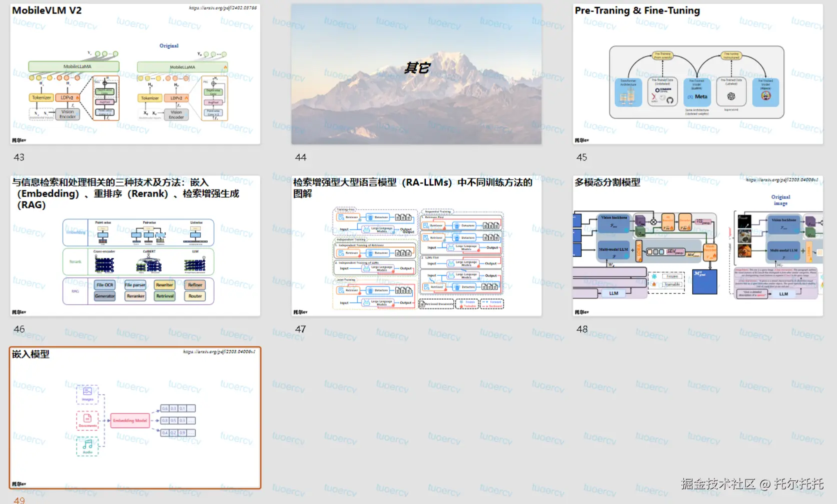837x504 pixels.
Task: Select the Audio music-note icon on slide 49
Action: pyautogui.click(x=87, y=445)
